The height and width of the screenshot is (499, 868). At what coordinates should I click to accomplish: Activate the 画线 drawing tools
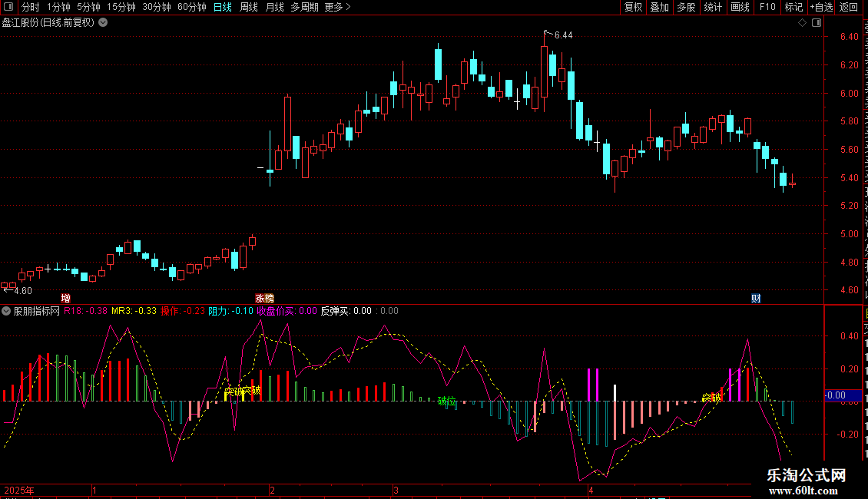[x=740, y=7]
